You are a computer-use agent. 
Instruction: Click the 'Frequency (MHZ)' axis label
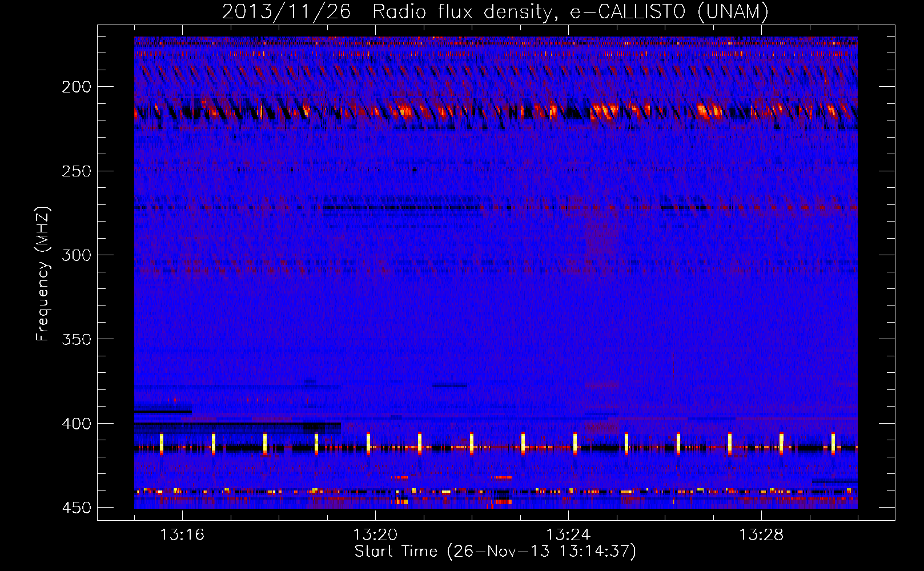coord(43,274)
